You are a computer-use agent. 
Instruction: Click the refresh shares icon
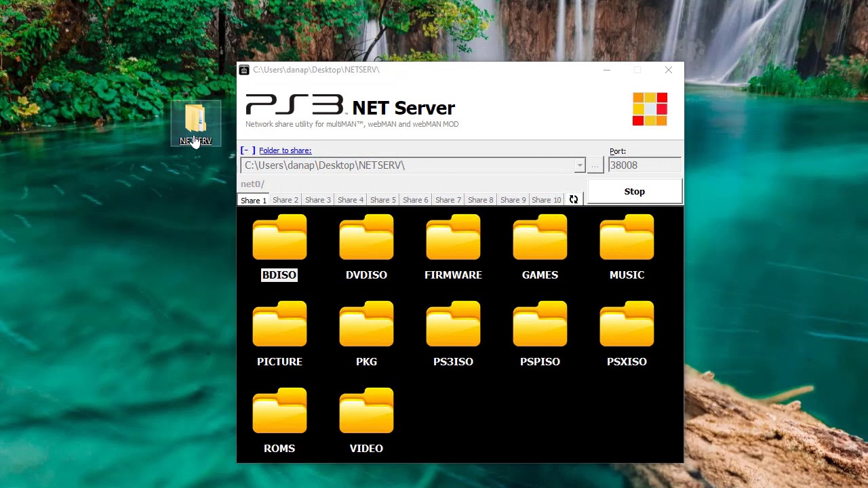tap(574, 199)
